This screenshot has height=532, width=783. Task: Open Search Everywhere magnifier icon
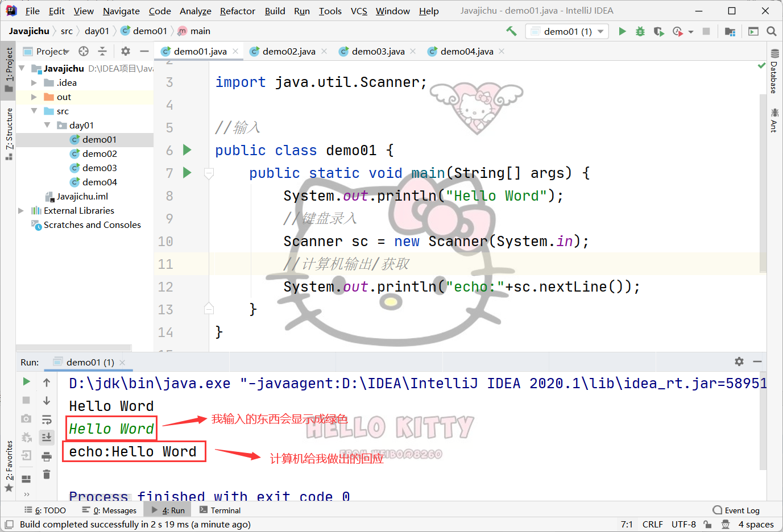click(x=772, y=31)
